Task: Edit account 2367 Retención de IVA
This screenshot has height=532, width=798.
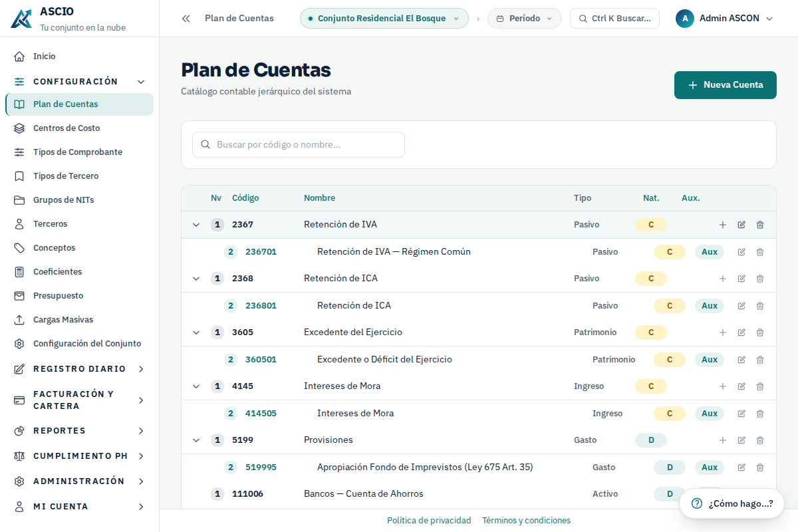Action: pyautogui.click(x=741, y=225)
